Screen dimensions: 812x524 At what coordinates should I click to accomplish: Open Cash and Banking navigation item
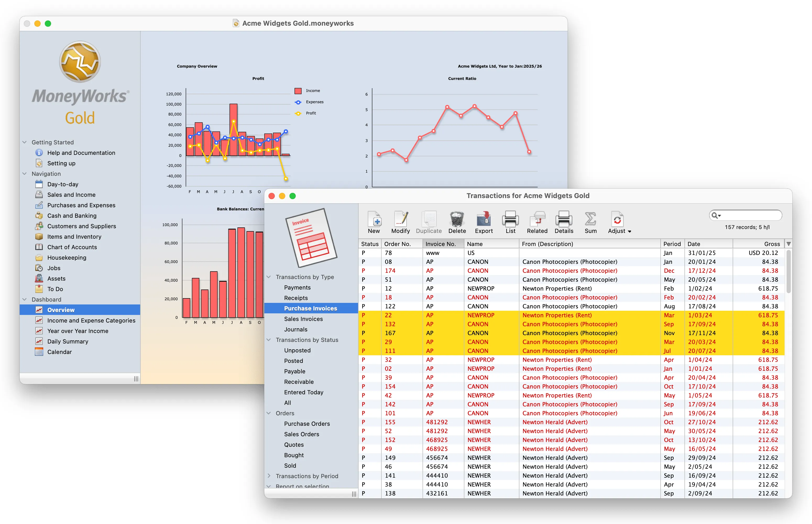tap(72, 216)
